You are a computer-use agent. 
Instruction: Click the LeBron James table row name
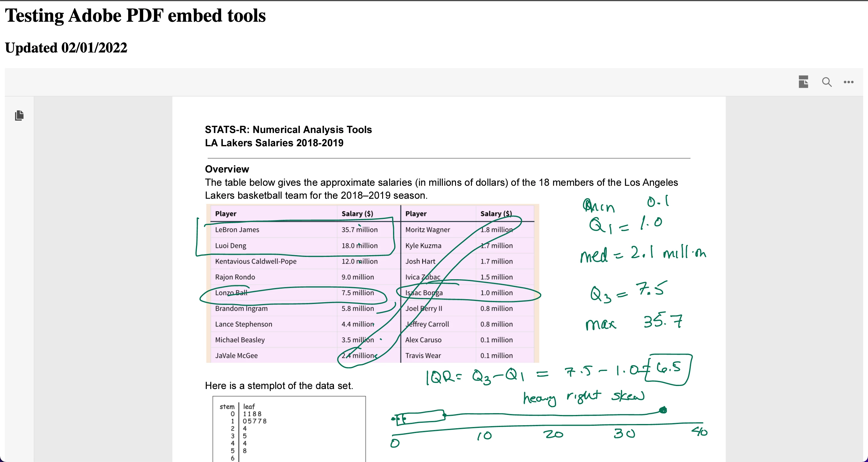point(237,230)
